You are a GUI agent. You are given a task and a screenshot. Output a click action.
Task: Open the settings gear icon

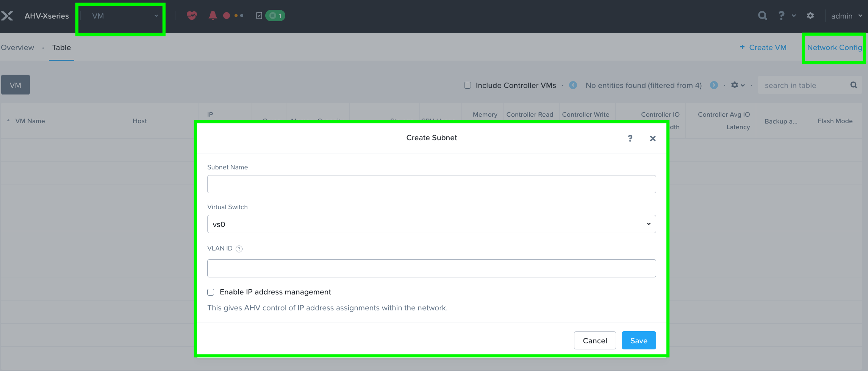point(811,16)
